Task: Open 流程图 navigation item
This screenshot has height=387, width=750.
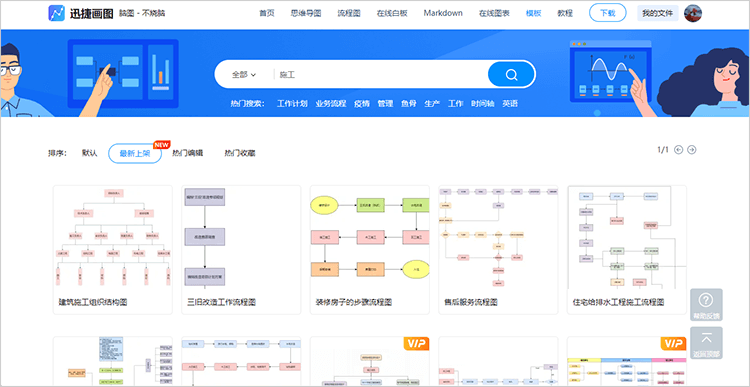Action: (x=349, y=13)
